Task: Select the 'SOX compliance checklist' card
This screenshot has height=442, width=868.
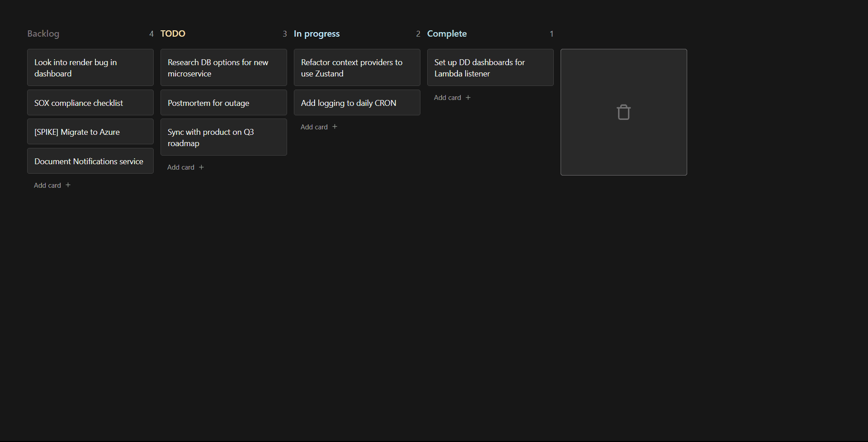Action: 90,103
